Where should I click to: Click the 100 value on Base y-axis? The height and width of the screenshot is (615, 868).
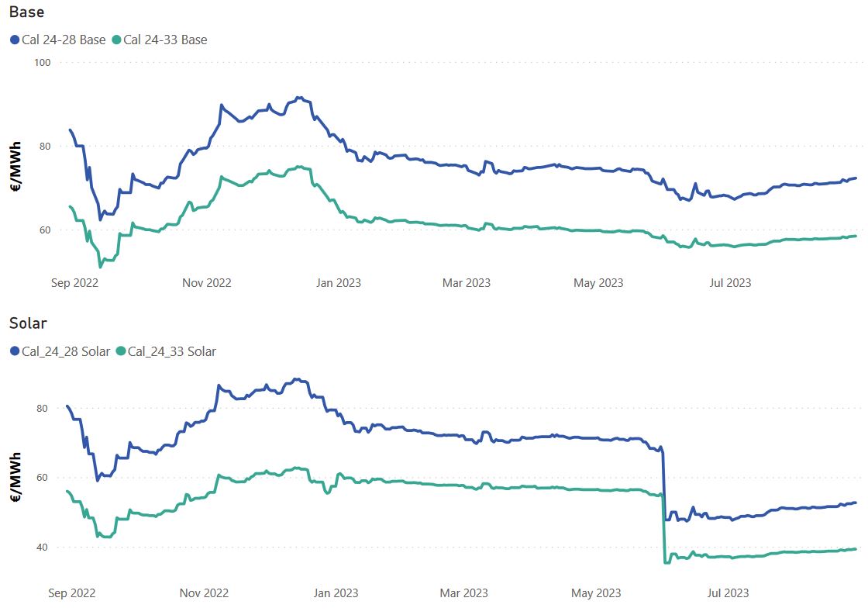coord(42,62)
